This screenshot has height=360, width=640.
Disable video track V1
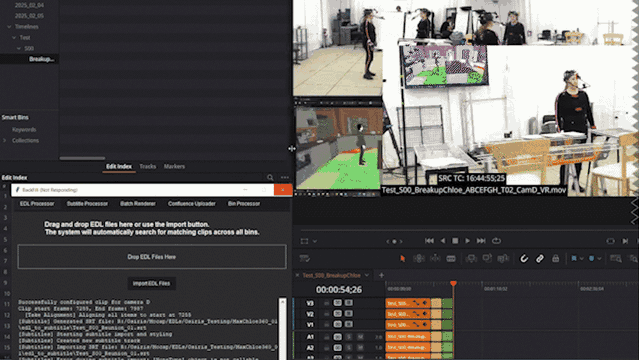349,324
